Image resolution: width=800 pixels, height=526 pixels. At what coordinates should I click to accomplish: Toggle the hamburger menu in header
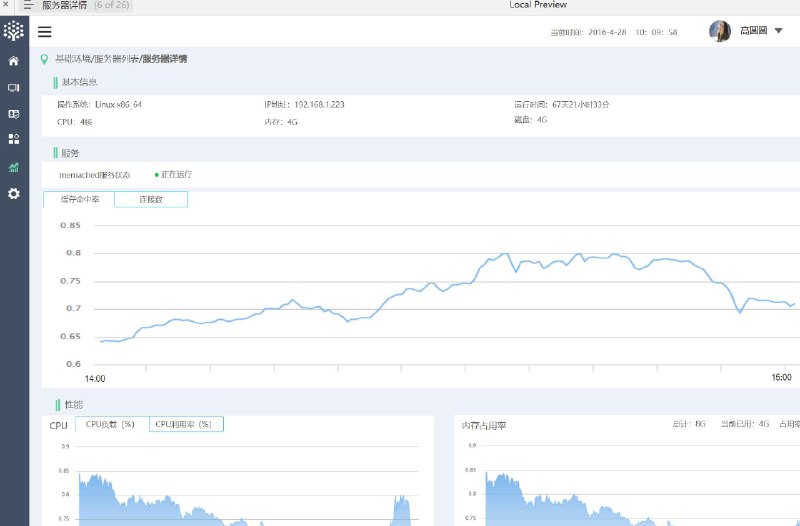(45, 32)
